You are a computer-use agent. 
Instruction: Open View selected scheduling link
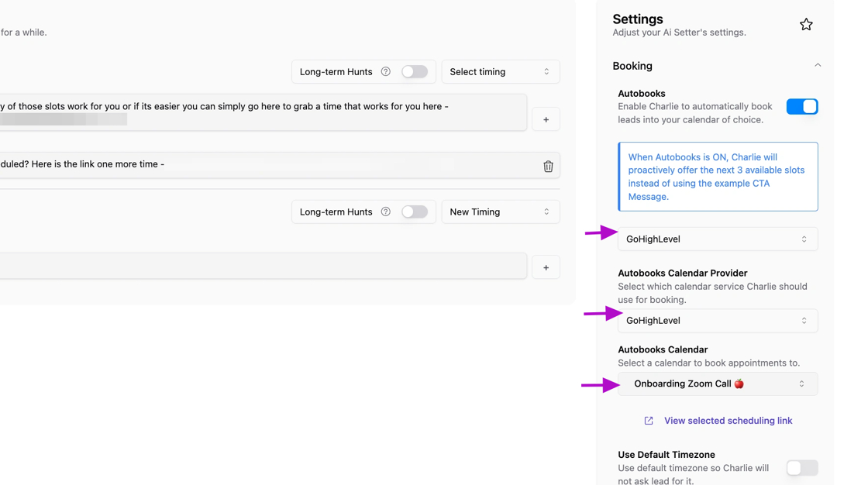728,421
